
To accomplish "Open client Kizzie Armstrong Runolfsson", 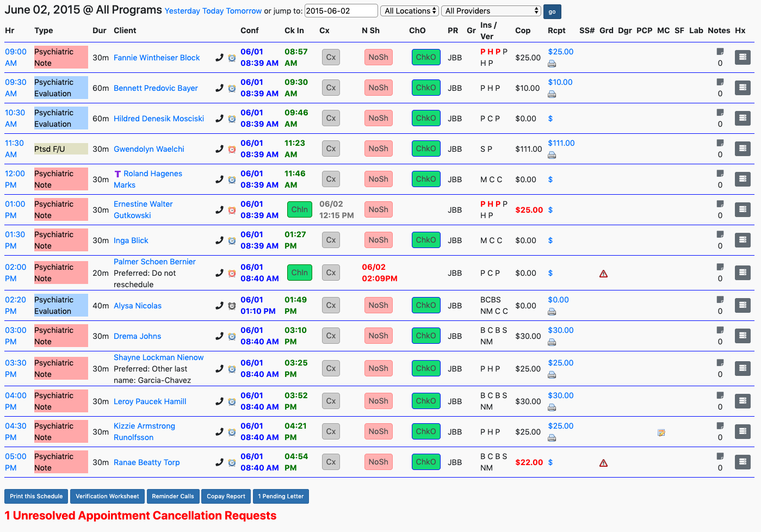I will coord(144,431).
